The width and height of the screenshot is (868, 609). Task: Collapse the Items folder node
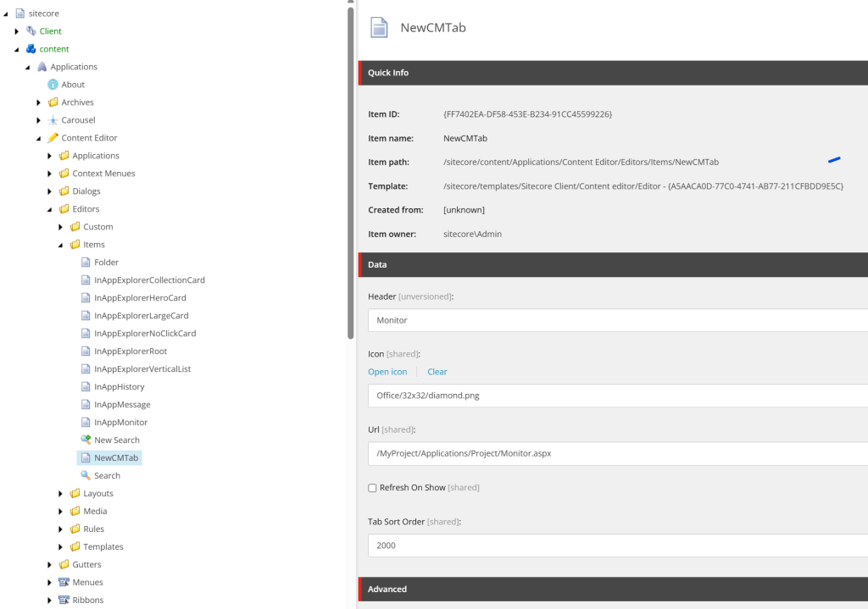pos(61,245)
